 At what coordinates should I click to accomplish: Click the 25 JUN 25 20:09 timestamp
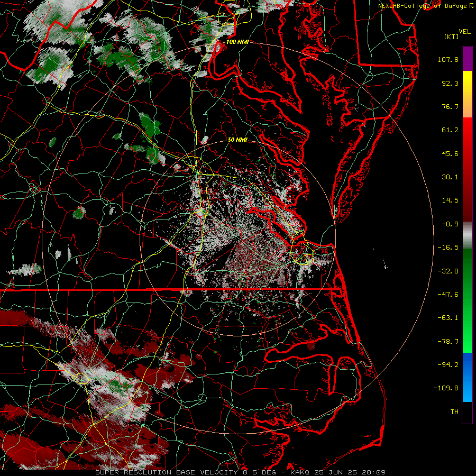point(350,472)
